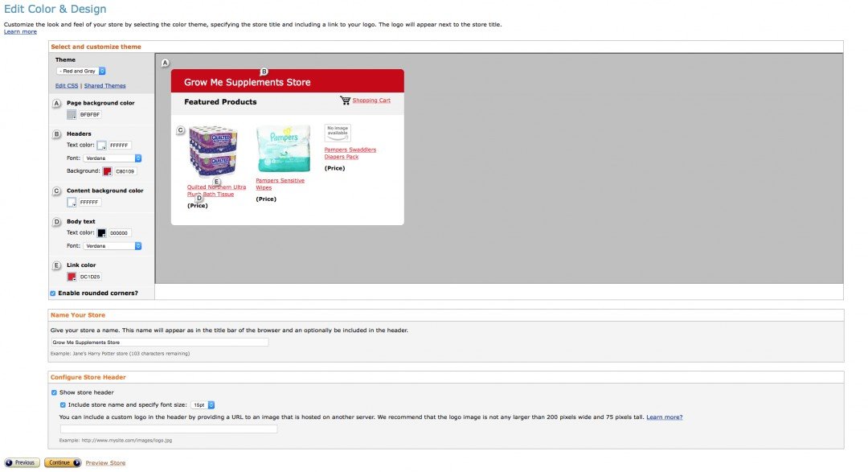
Task: Open the Body text font dropdown
Action: 113,246
